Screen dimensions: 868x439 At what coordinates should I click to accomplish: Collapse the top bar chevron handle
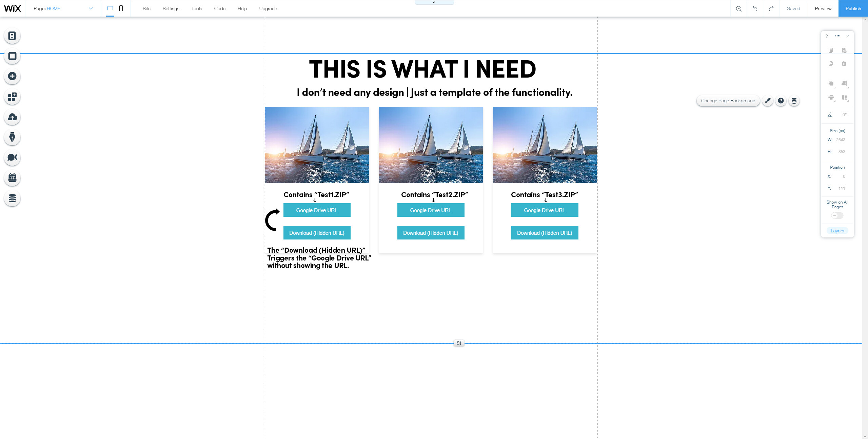[x=434, y=2]
